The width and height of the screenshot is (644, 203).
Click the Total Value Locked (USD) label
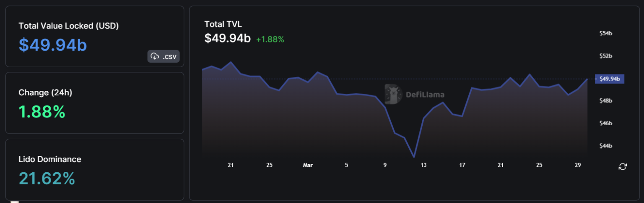69,26
